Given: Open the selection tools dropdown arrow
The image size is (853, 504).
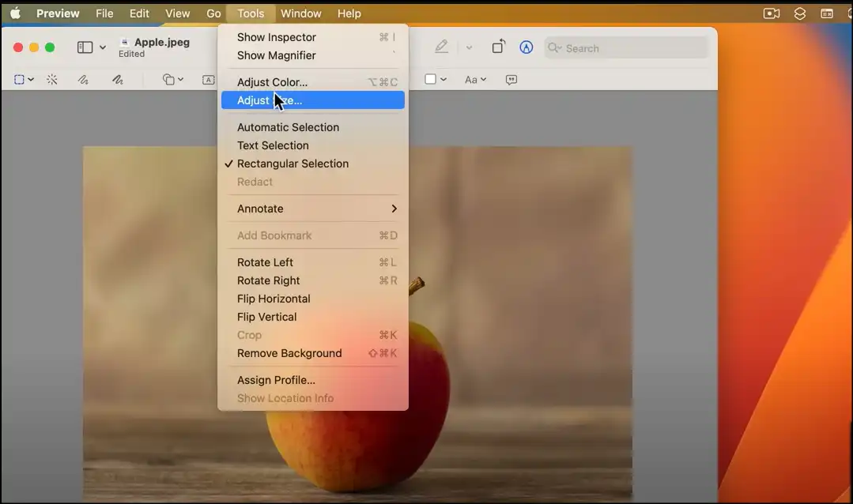Looking at the screenshot, I should pos(31,79).
